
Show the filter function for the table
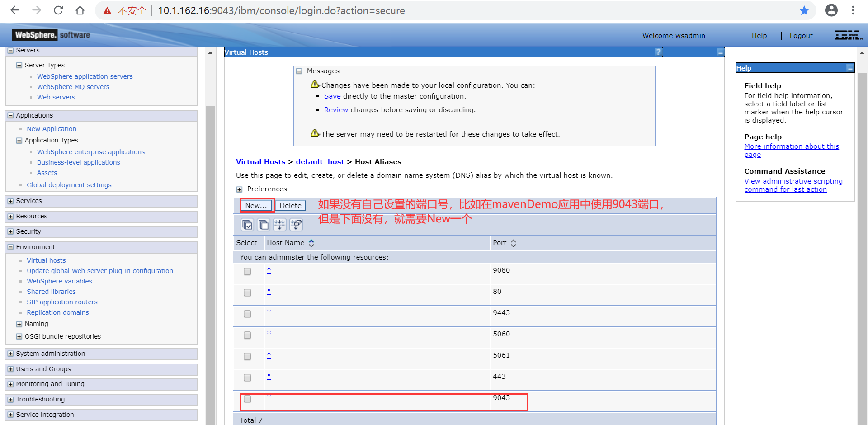pos(280,225)
